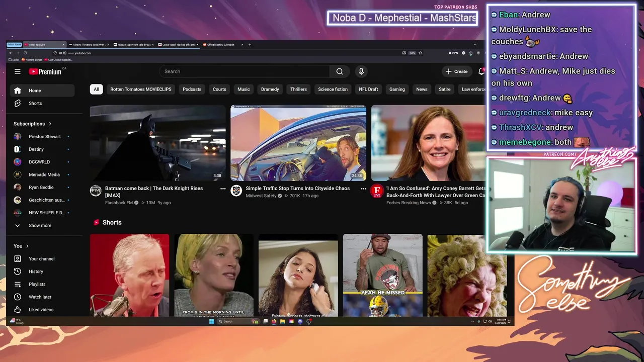Select the Dramedy filter chip
This screenshot has height=362, width=644.
point(270,89)
